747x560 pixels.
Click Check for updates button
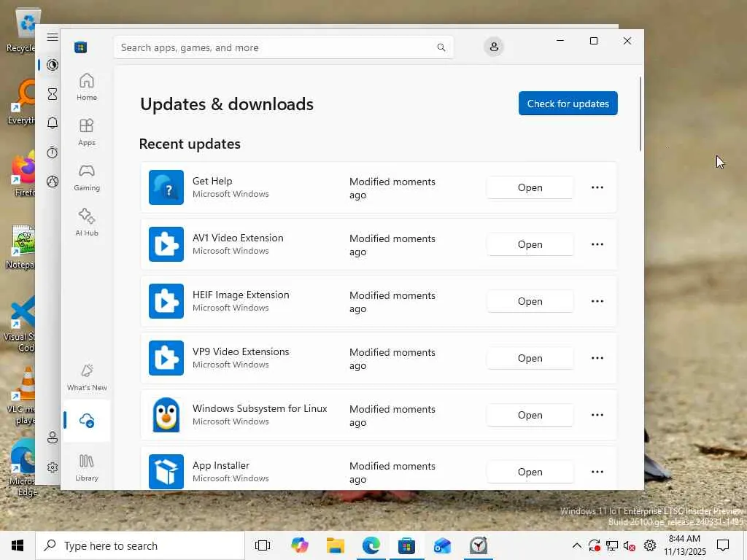click(x=568, y=104)
